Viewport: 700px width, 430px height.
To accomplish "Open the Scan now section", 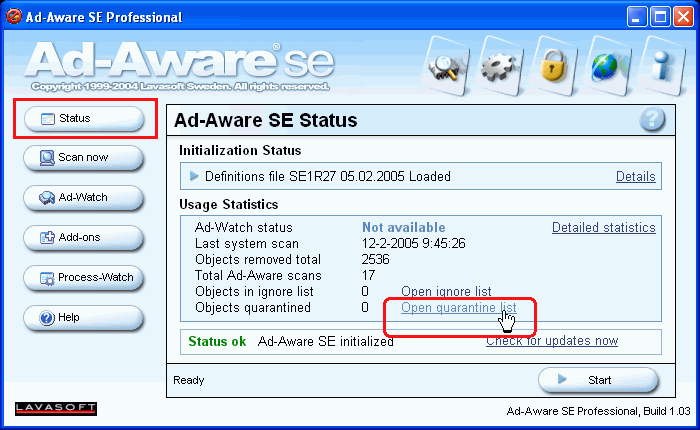I will pyautogui.click(x=83, y=158).
